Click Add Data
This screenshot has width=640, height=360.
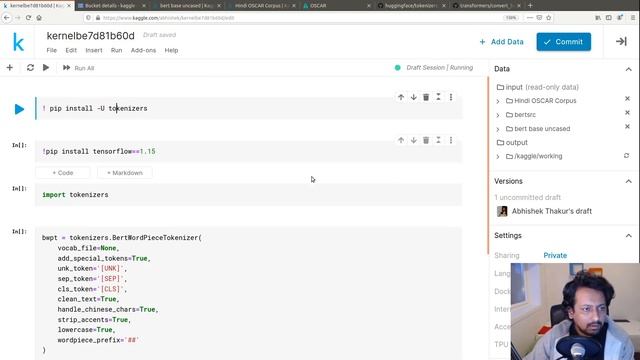(502, 42)
